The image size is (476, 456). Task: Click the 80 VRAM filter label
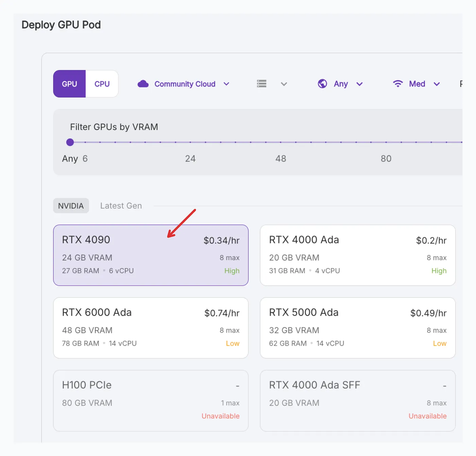[x=386, y=159]
